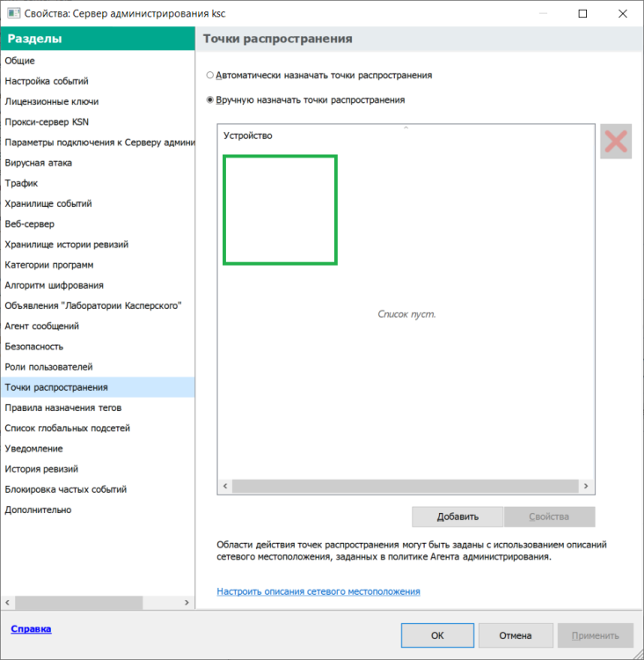Open the Категории программ section
The image size is (644, 660).
point(98,265)
